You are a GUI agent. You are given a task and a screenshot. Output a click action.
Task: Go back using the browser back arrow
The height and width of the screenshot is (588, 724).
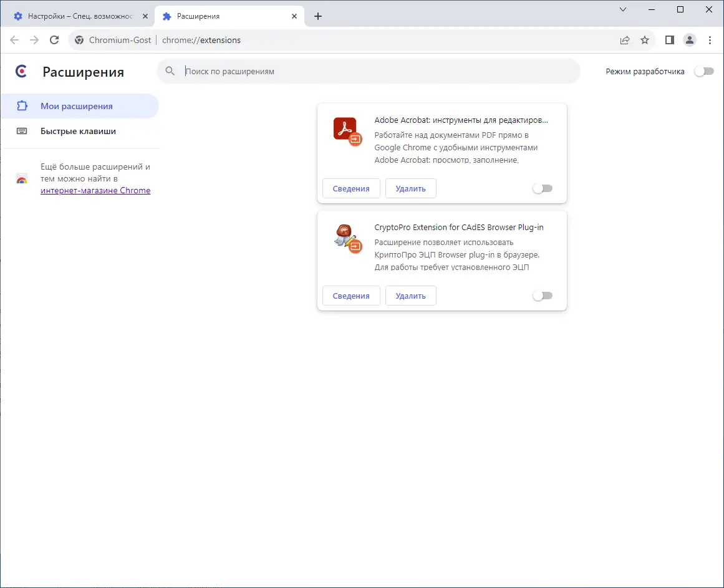tap(14, 40)
